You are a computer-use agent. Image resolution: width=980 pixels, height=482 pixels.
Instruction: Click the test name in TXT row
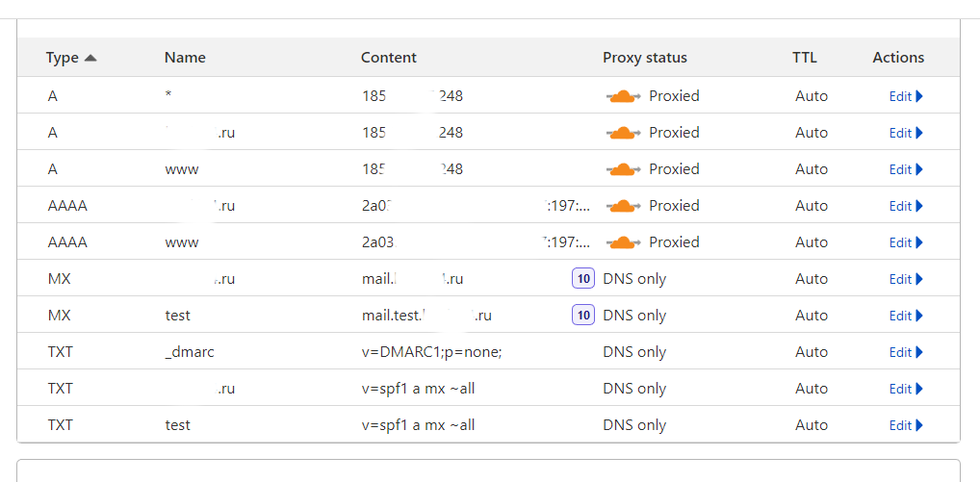(177, 425)
